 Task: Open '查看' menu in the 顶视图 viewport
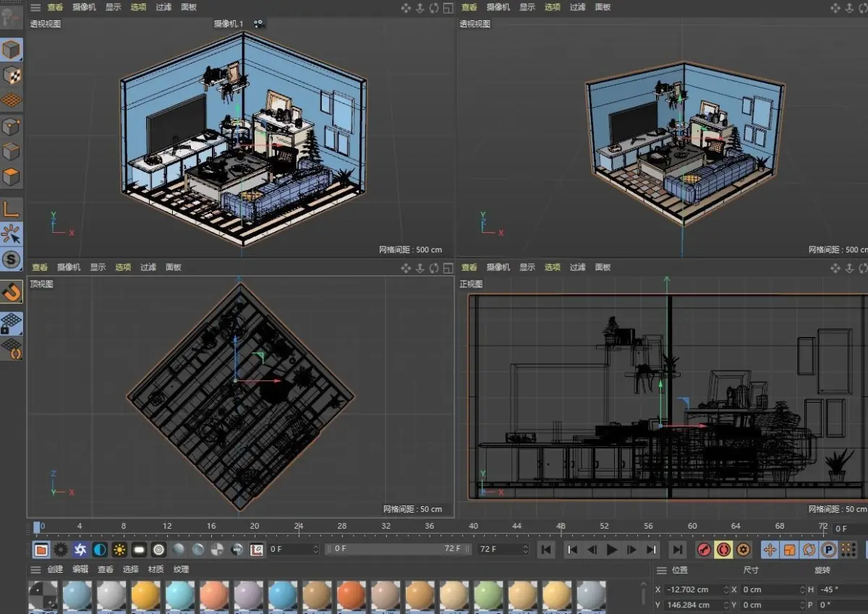click(40, 267)
